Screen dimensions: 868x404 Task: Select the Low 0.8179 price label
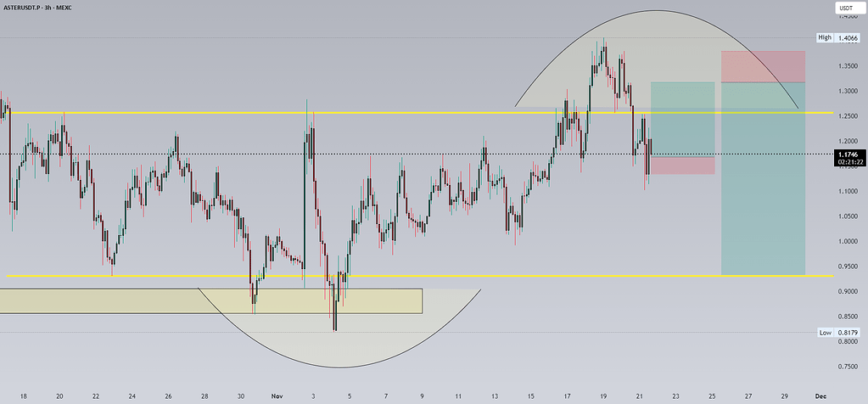pos(843,333)
